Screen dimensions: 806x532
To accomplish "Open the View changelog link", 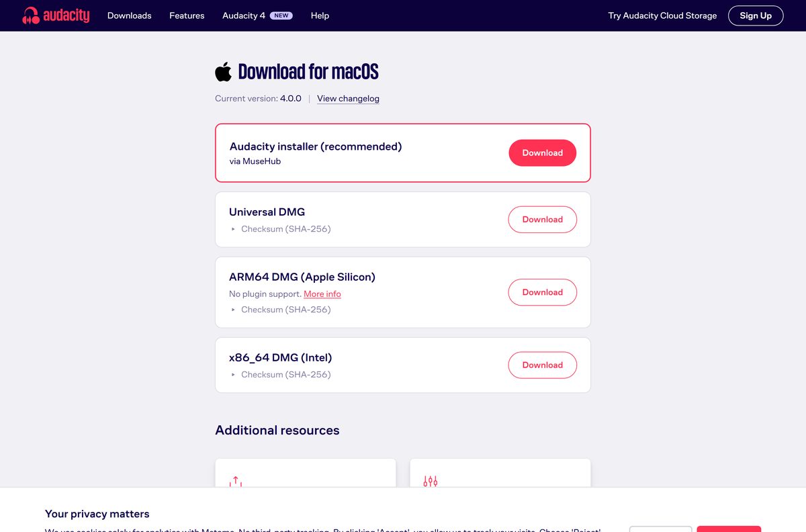I will coord(348,98).
